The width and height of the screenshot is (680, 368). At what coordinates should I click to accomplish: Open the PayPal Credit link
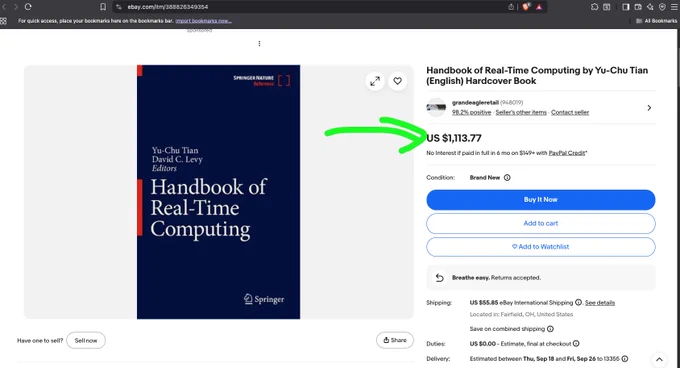[x=567, y=153]
